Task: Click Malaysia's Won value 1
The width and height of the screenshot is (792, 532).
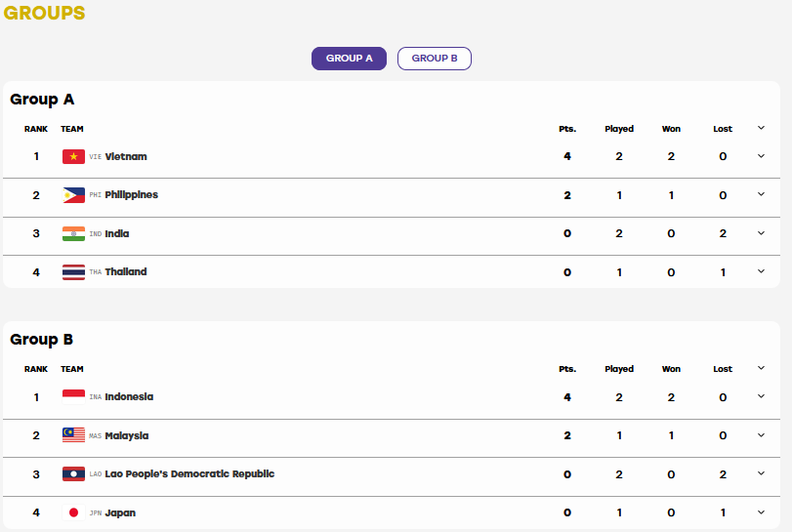Action: click(x=671, y=435)
